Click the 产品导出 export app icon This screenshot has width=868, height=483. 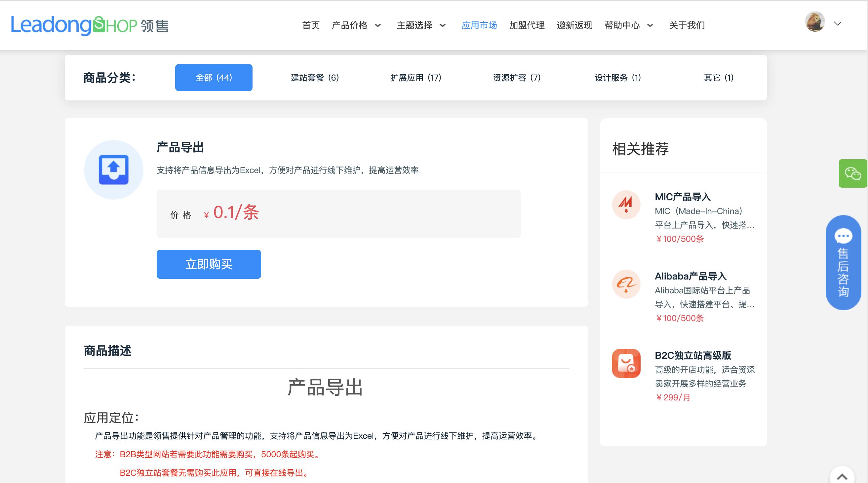[113, 170]
